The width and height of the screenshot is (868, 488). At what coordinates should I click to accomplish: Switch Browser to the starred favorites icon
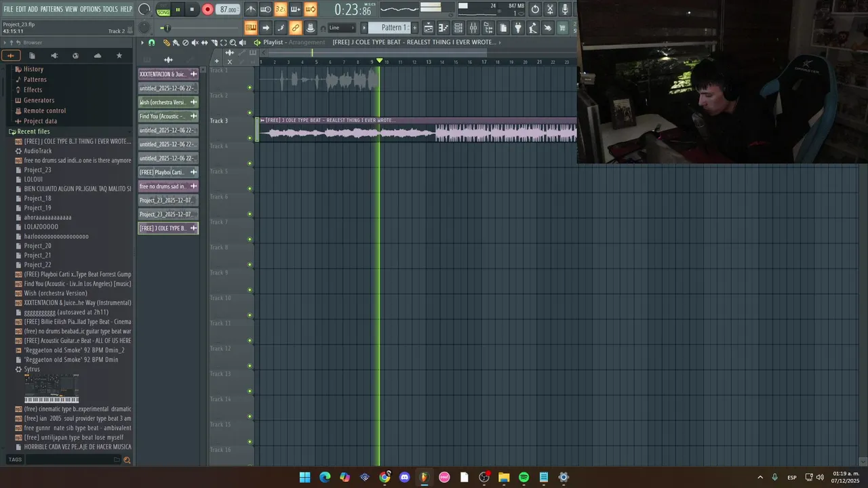click(x=119, y=56)
